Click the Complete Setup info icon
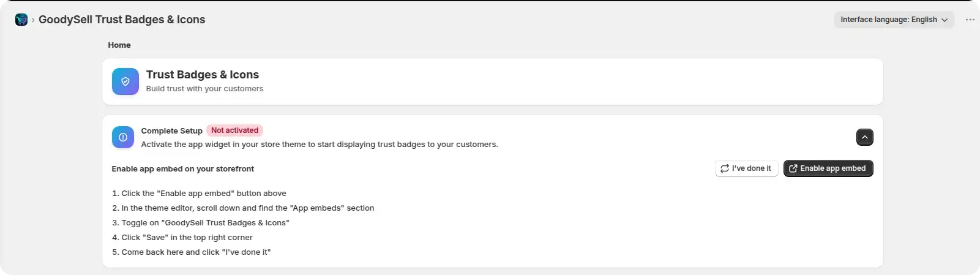980x275 pixels. pyautogui.click(x=123, y=137)
